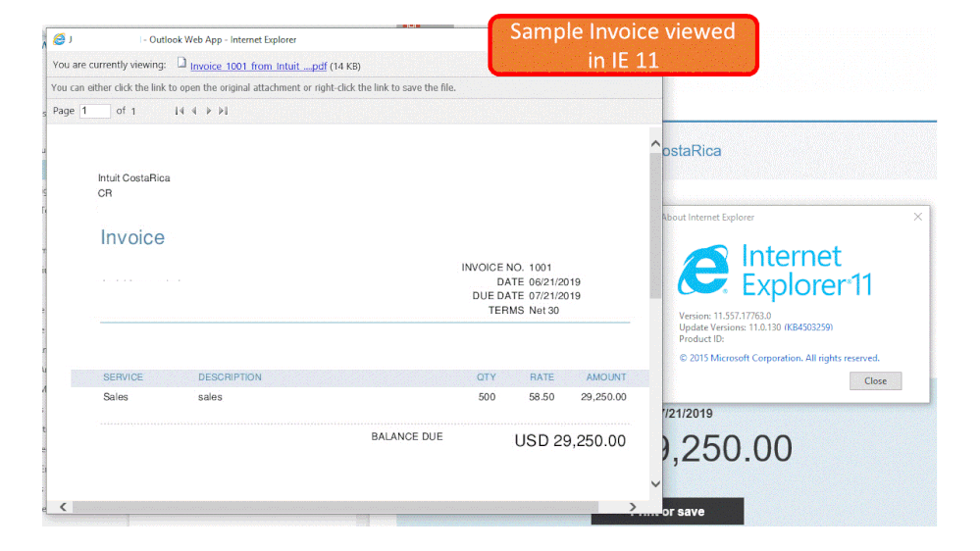Click the QTY column header

click(487, 377)
